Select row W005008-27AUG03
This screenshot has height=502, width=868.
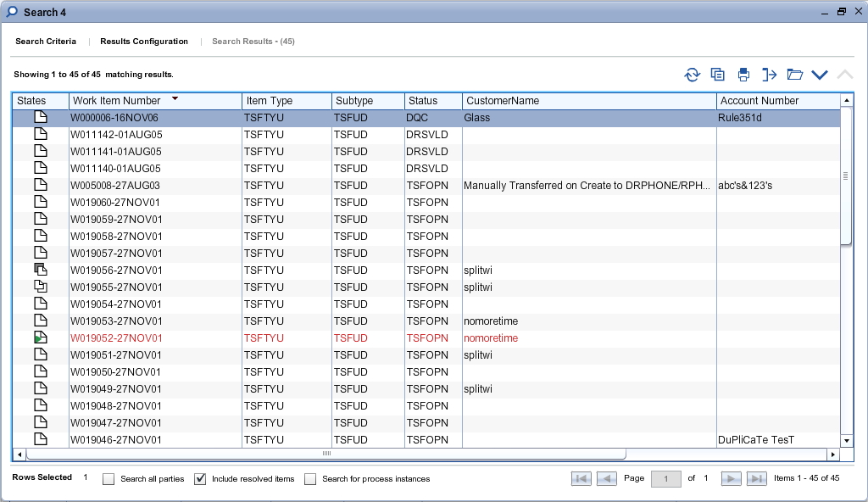[115, 186]
